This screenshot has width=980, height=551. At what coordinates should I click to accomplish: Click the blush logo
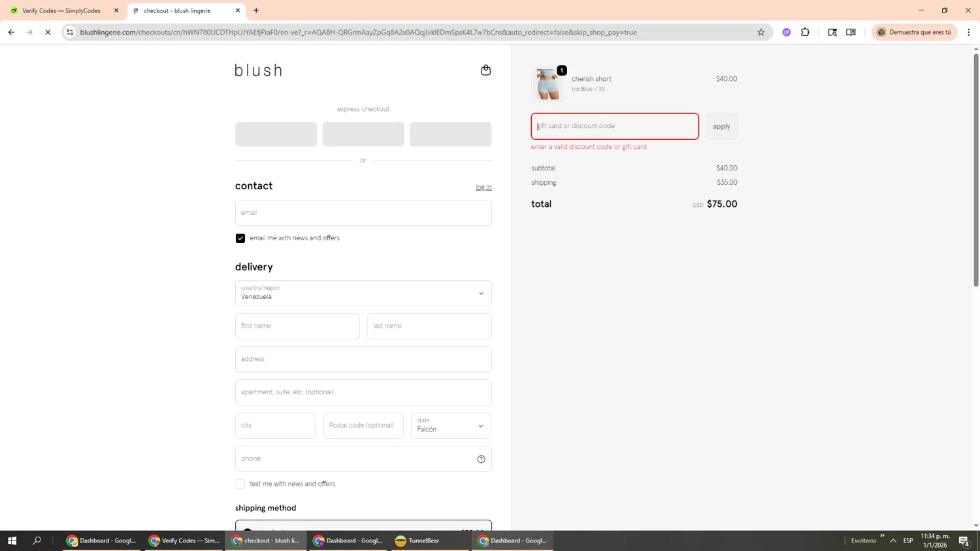point(259,70)
